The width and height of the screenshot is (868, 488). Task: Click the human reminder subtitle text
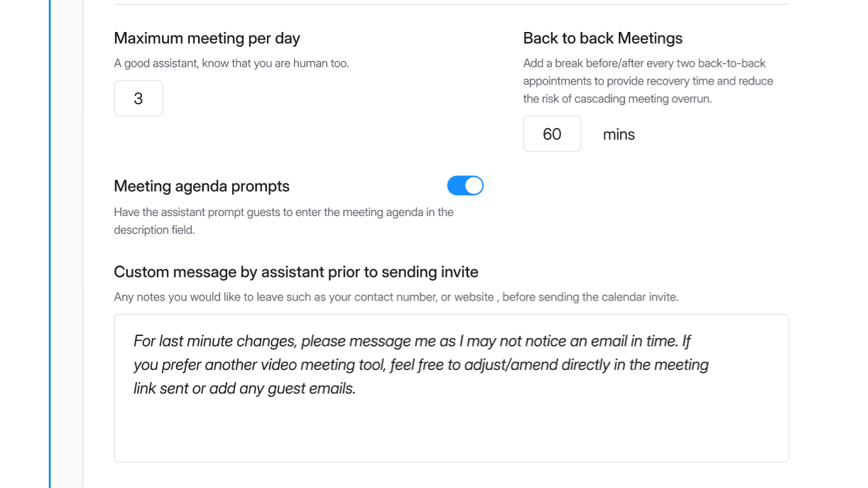(x=231, y=63)
